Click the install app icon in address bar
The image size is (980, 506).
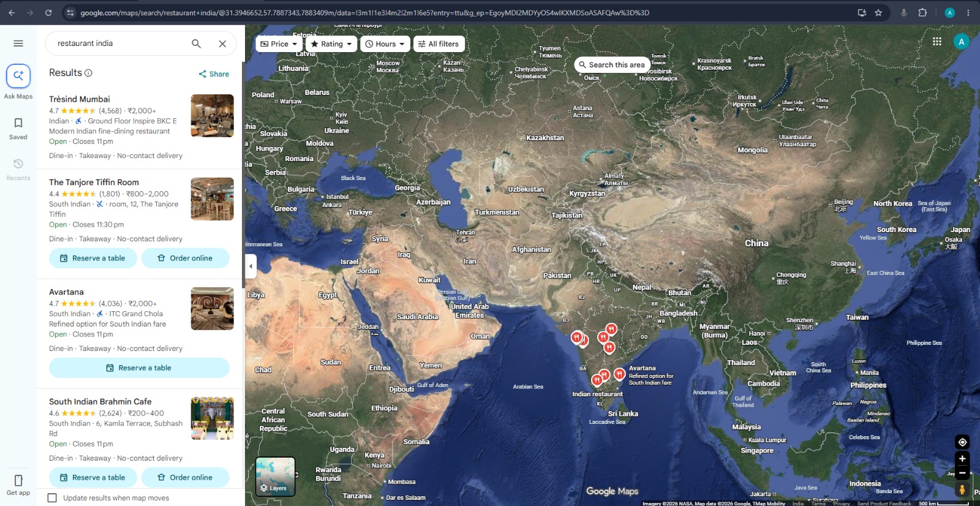point(862,12)
